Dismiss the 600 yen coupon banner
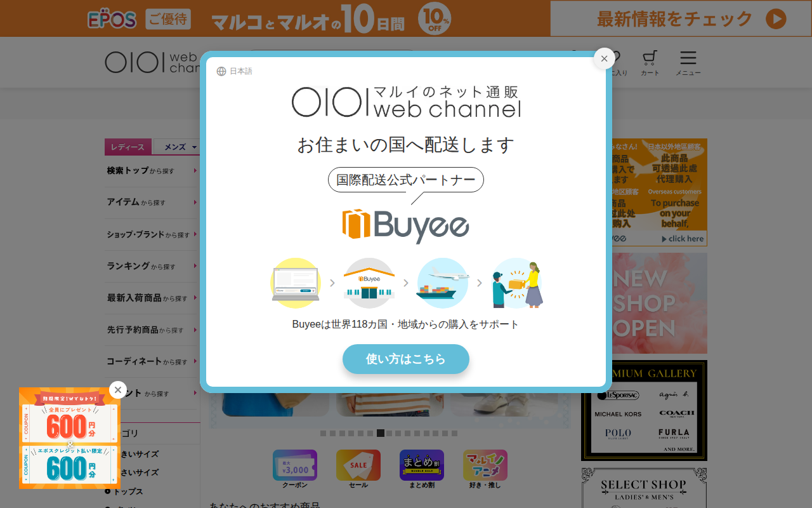The image size is (812, 508). [x=118, y=390]
